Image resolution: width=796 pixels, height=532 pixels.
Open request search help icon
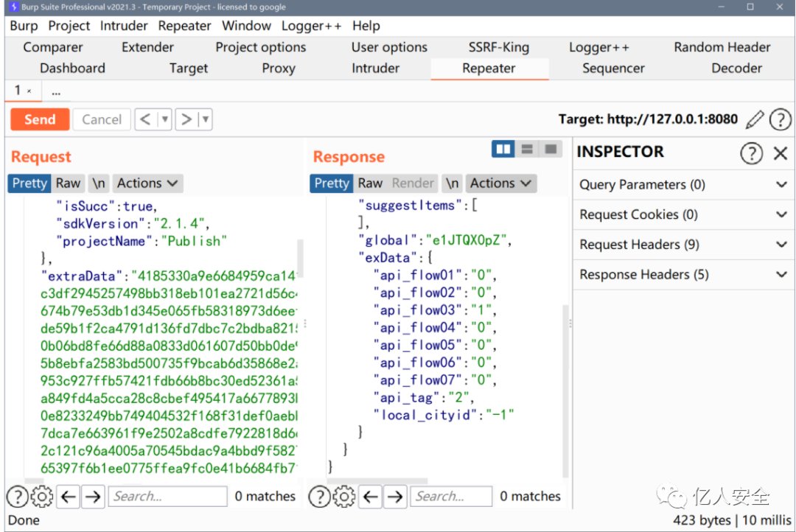coord(17,497)
